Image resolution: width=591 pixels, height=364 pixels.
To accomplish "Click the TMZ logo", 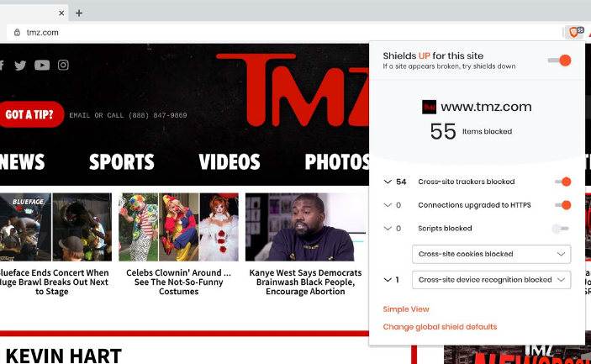I will tap(293, 90).
